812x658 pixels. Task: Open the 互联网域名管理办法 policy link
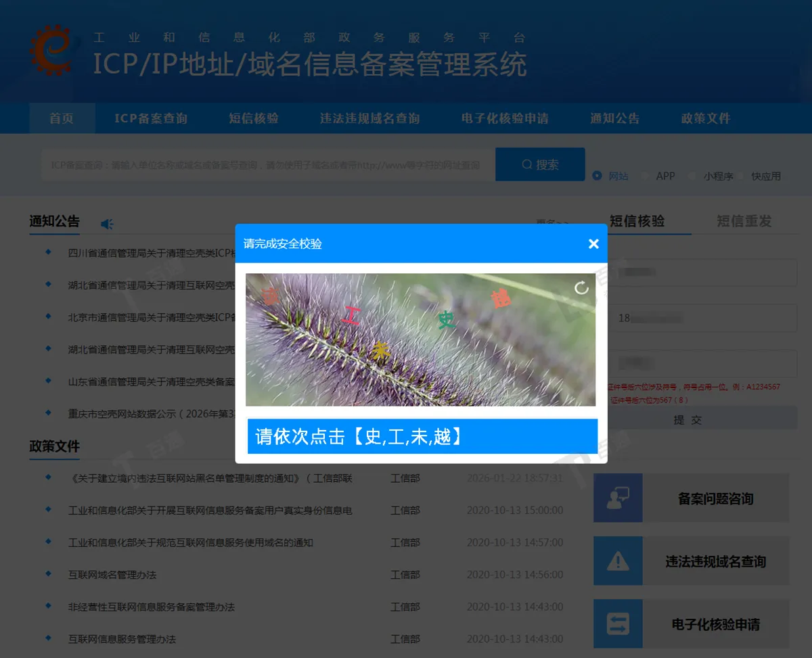pyautogui.click(x=112, y=575)
